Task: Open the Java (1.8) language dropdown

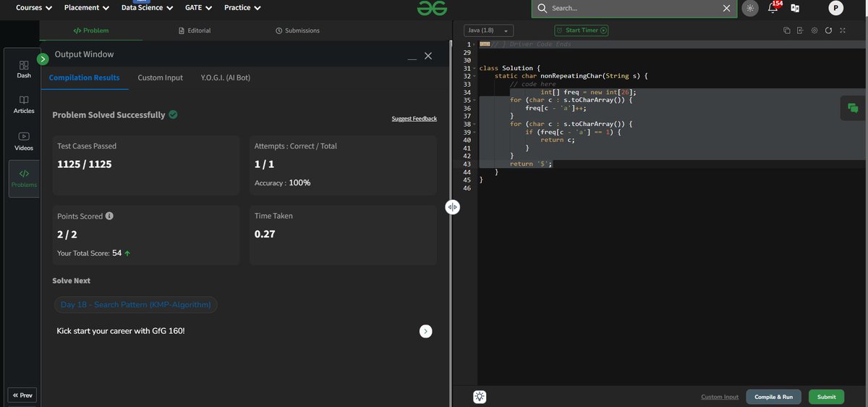Action: (488, 30)
